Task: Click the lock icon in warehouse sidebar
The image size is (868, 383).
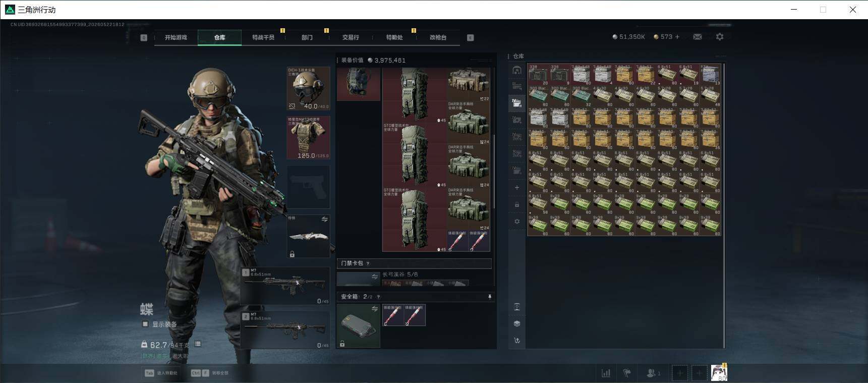Action: pyautogui.click(x=516, y=205)
